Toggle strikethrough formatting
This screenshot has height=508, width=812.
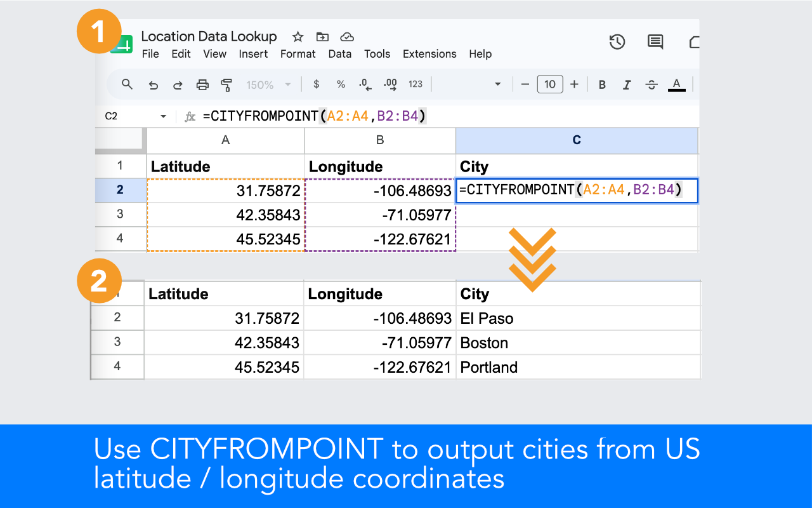pyautogui.click(x=652, y=84)
